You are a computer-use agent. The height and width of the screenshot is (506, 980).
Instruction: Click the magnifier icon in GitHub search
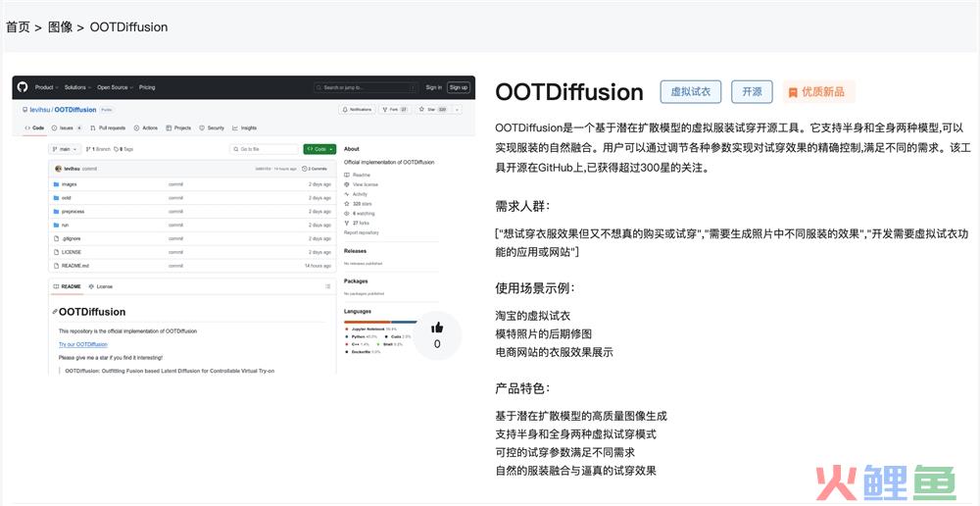point(318,87)
